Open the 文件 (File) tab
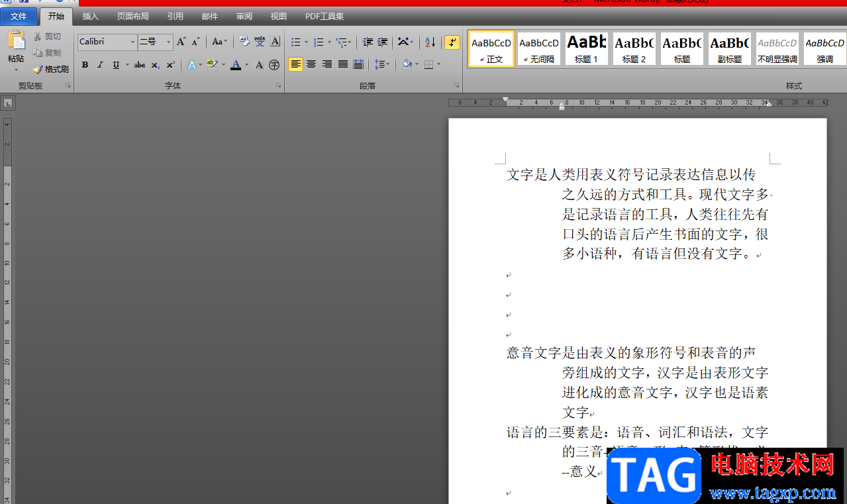847x504 pixels. coord(19,17)
